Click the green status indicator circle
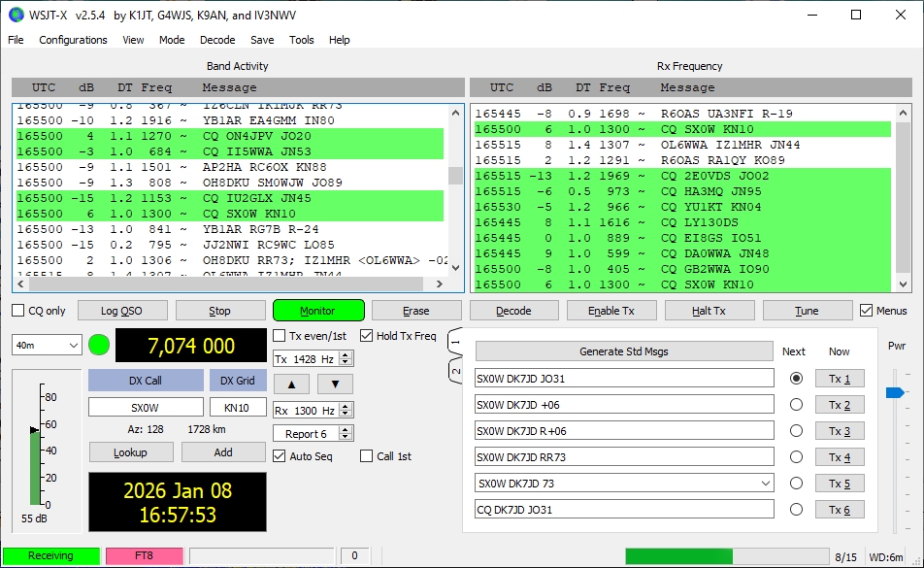The height and width of the screenshot is (568, 924). (99, 345)
